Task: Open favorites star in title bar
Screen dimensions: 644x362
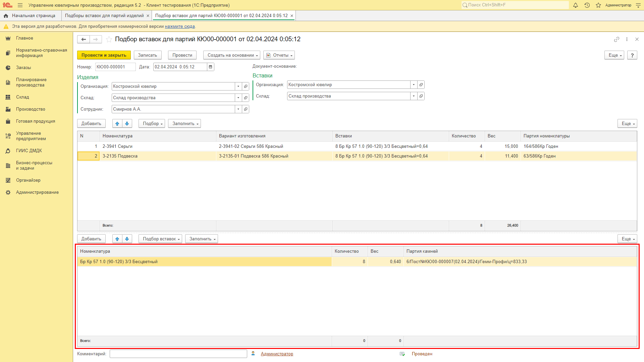Action: [x=598, y=5]
